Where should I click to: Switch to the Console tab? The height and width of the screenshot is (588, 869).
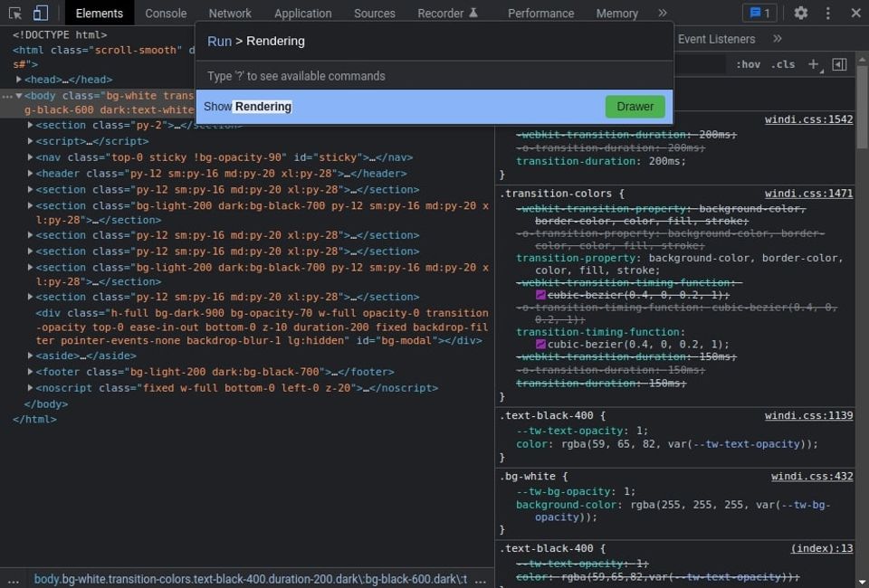coord(166,14)
